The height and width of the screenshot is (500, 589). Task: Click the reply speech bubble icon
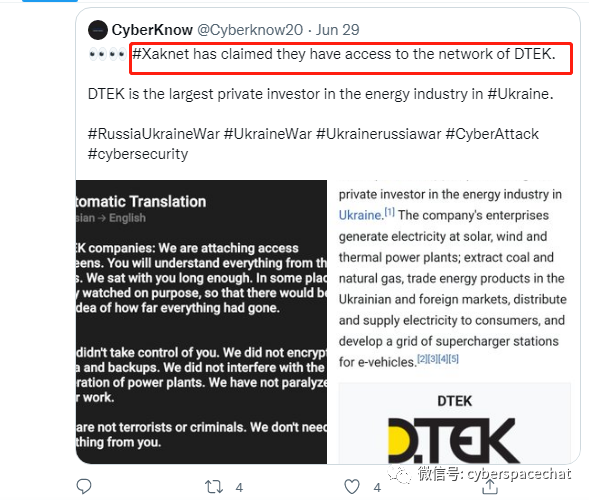coord(84,486)
